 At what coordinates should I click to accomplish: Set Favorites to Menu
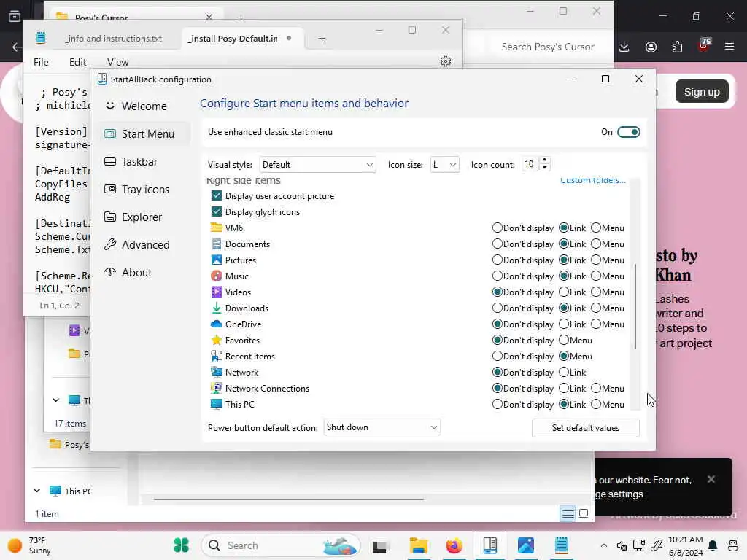(x=564, y=340)
